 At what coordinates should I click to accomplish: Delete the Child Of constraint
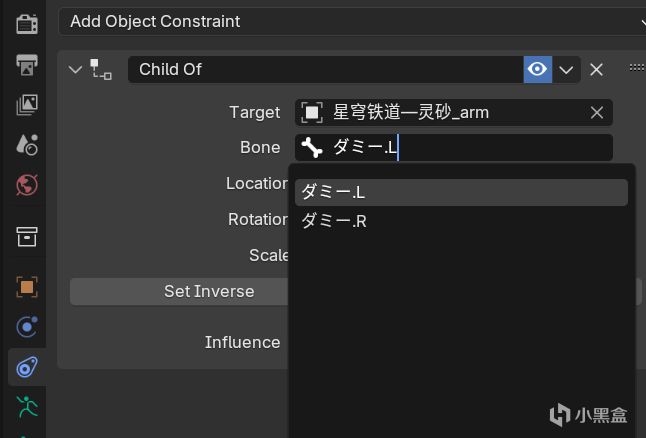(x=596, y=69)
